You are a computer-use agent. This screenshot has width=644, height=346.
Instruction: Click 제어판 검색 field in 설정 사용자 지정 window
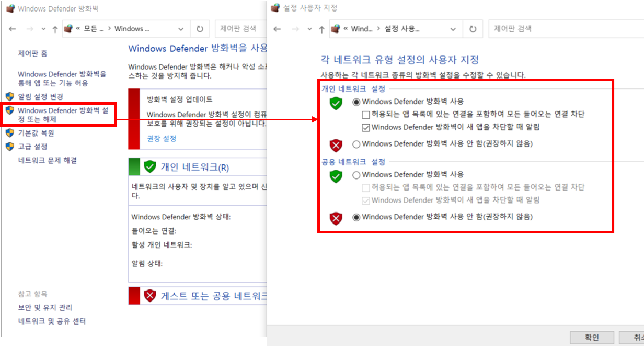tap(566, 29)
